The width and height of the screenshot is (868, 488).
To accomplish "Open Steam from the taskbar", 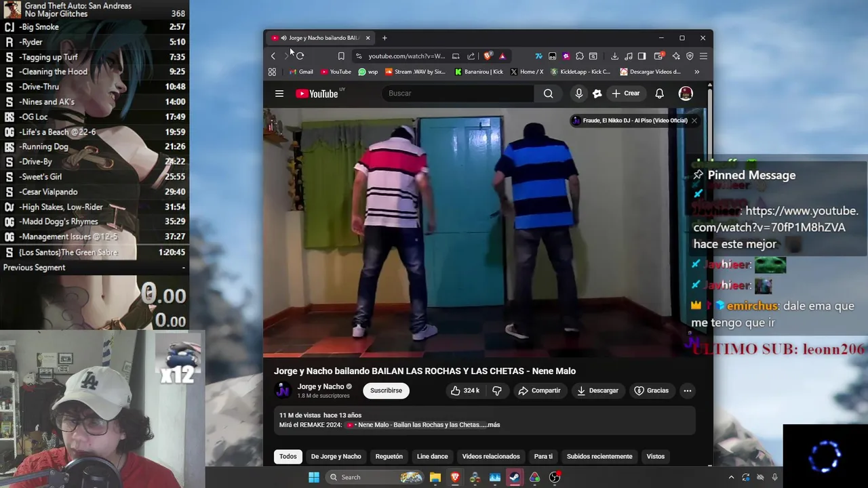I will coord(515,477).
